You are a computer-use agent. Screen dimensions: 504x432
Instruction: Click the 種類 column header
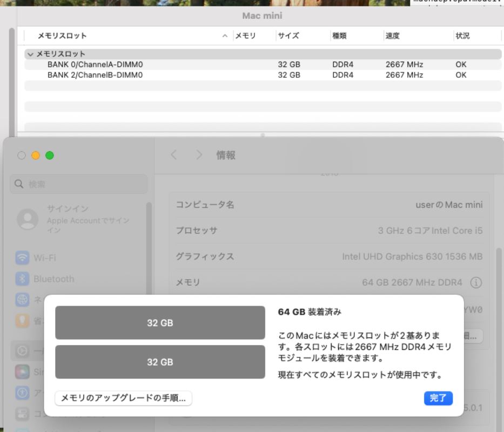[339, 36]
